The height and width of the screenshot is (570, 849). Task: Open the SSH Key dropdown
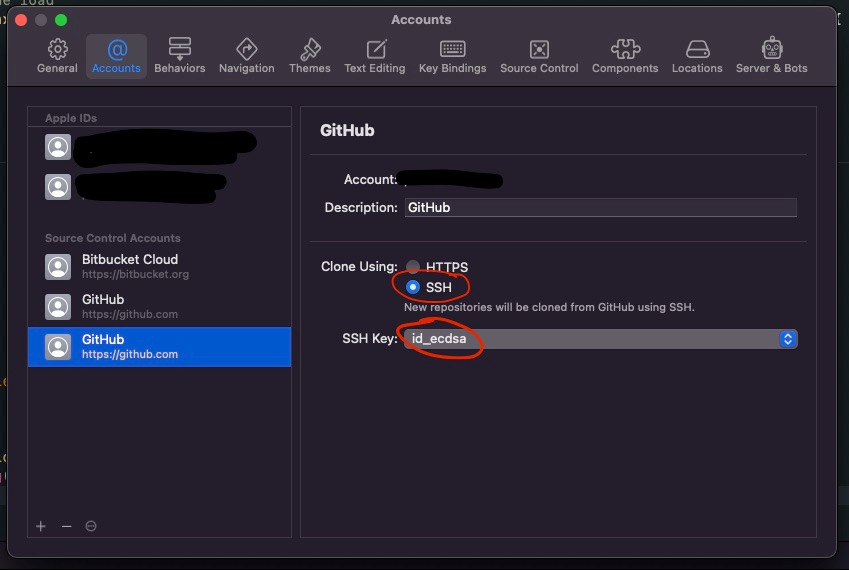pyautogui.click(x=600, y=339)
